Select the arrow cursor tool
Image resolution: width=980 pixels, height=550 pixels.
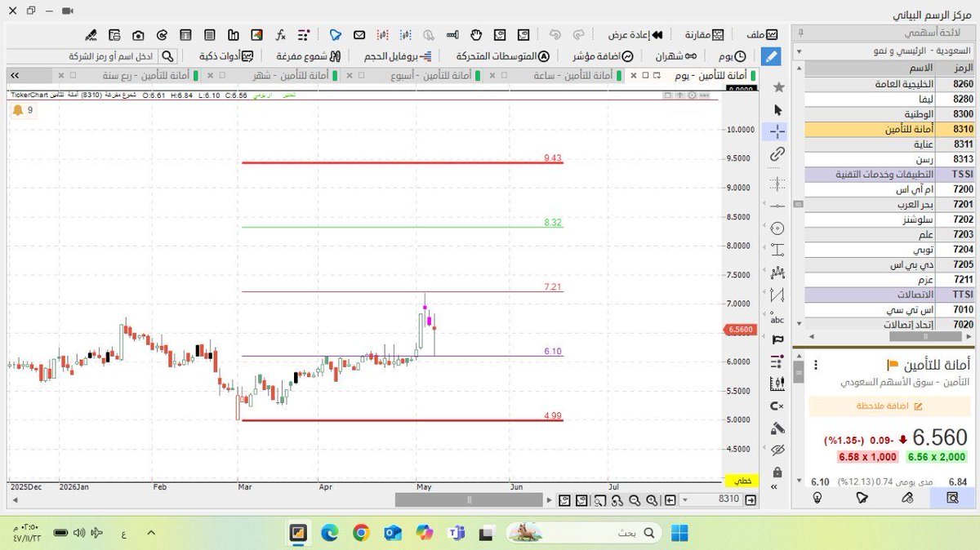point(777,109)
